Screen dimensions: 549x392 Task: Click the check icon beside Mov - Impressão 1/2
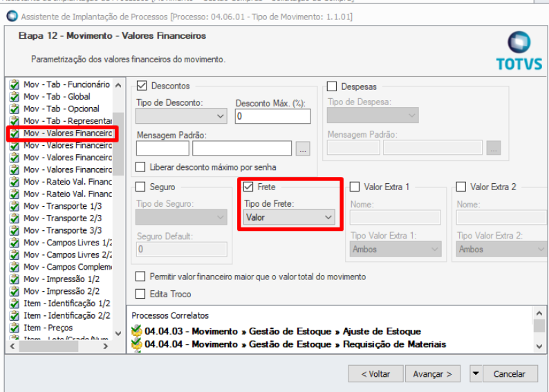[x=15, y=279]
